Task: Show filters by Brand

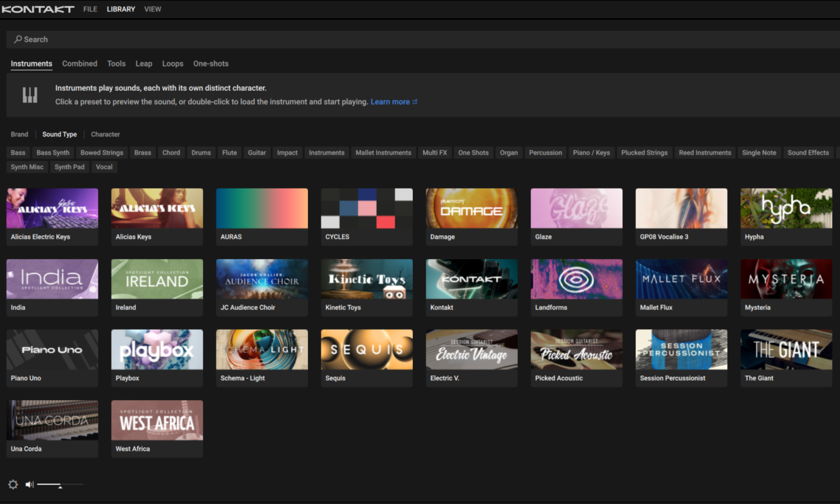Action: [20, 134]
